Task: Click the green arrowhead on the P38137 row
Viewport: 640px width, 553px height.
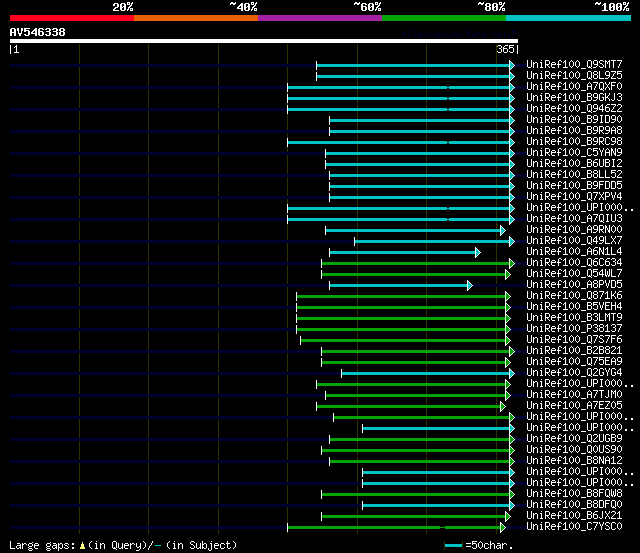Action: tap(508, 330)
